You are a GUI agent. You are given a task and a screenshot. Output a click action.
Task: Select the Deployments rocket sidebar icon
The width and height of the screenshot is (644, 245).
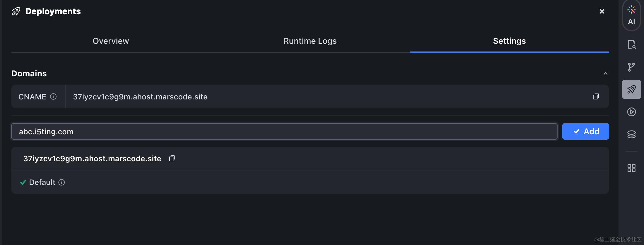631,89
